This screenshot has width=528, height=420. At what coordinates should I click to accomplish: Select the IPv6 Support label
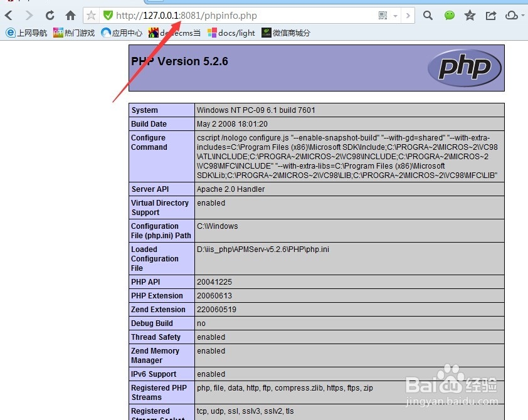click(154, 374)
